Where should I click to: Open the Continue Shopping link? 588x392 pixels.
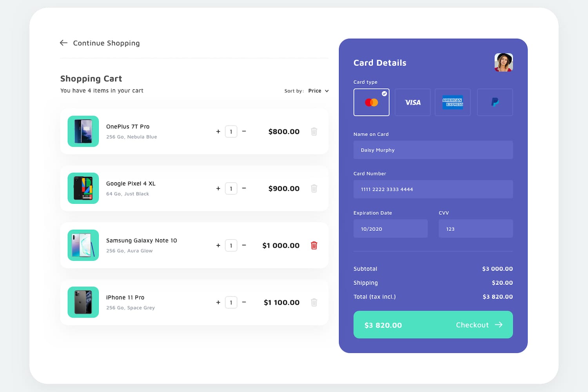(106, 43)
